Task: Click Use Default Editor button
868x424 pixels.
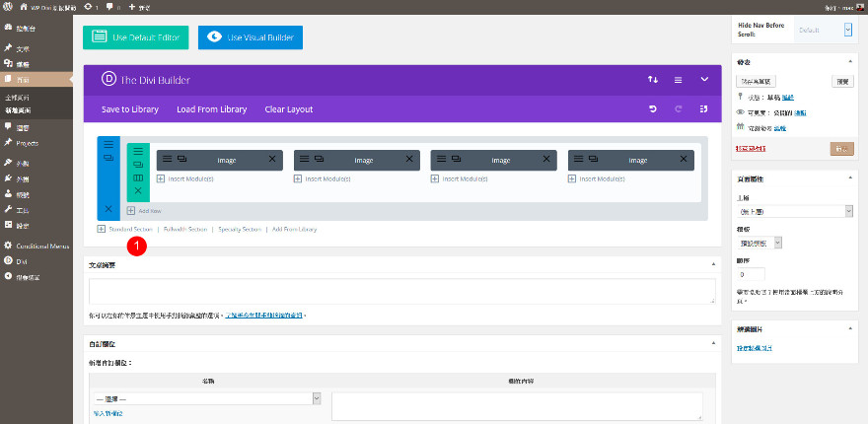Action: (x=136, y=37)
